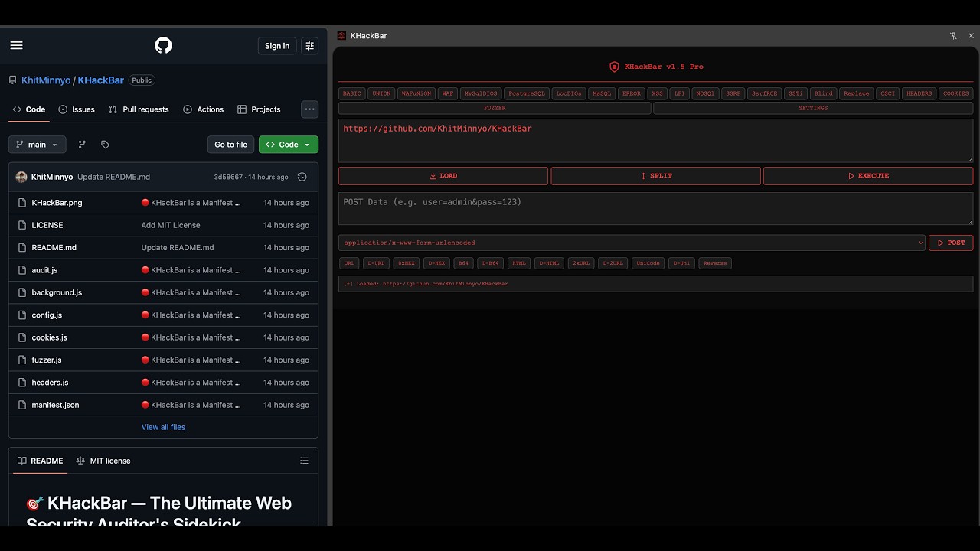This screenshot has width=980, height=551.
Task: Open the headers.js file
Action: [50, 383]
